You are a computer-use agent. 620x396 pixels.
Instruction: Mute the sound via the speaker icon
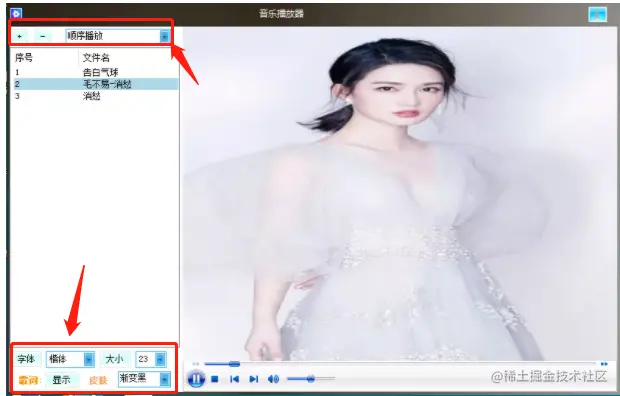click(273, 379)
